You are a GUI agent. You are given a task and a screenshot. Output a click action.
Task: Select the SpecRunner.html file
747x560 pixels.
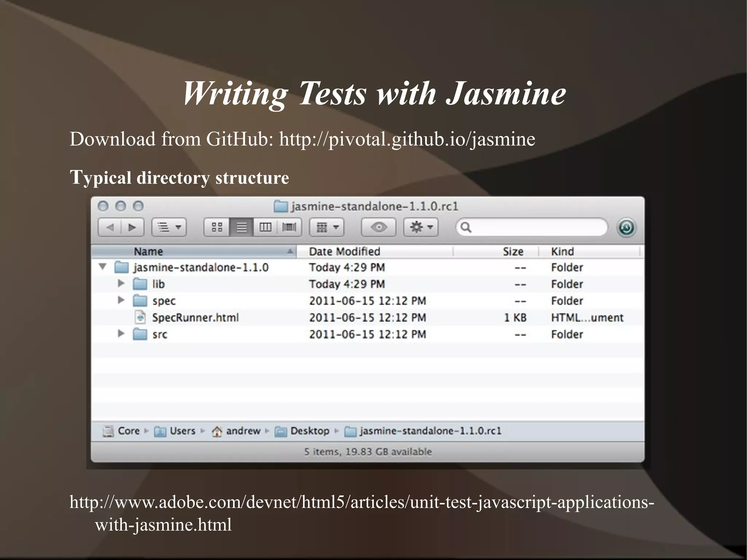pyautogui.click(x=195, y=317)
